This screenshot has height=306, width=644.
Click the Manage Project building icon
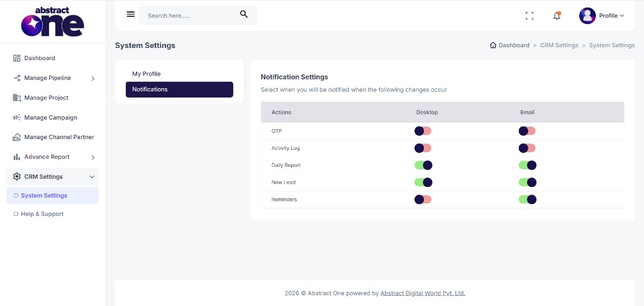[17, 98]
